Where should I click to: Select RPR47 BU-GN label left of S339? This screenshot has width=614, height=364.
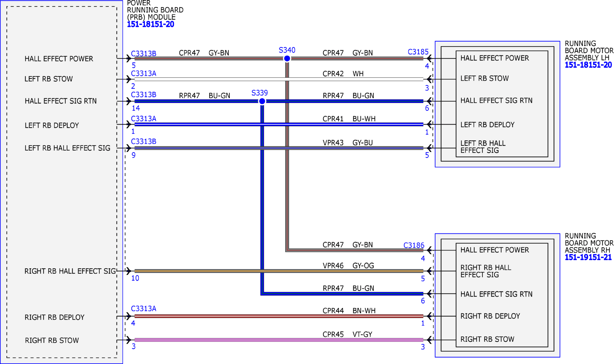(x=205, y=96)
